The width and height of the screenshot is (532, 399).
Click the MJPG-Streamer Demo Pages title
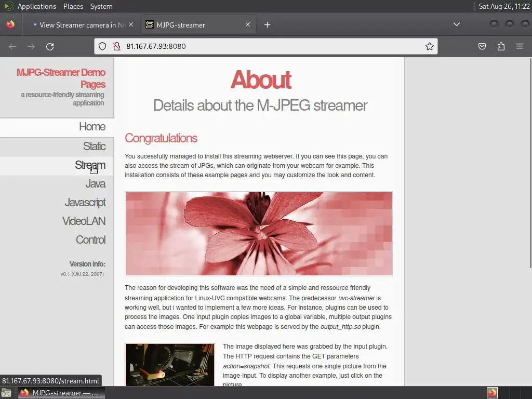[61, 78]
